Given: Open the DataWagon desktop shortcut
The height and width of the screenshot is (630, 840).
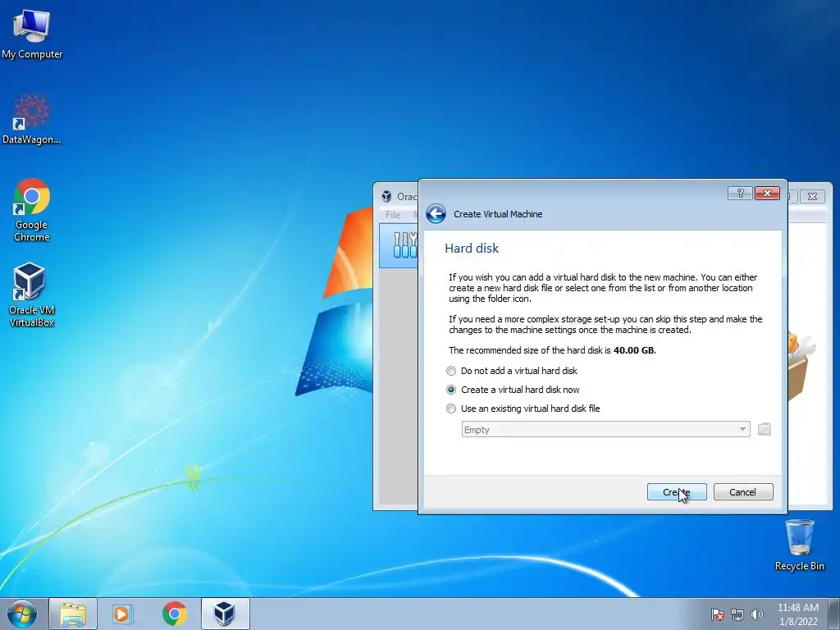Looking at the screenshot, I should point(32,119).
